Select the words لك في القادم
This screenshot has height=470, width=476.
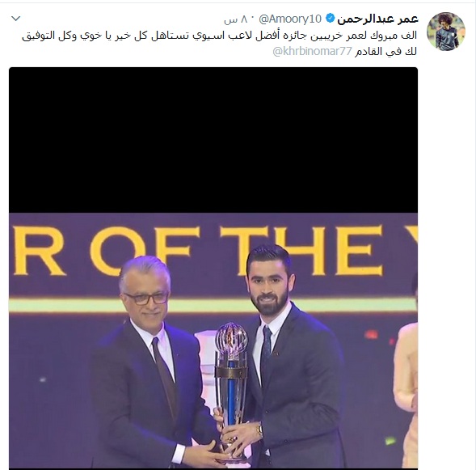tap(385, 52)
